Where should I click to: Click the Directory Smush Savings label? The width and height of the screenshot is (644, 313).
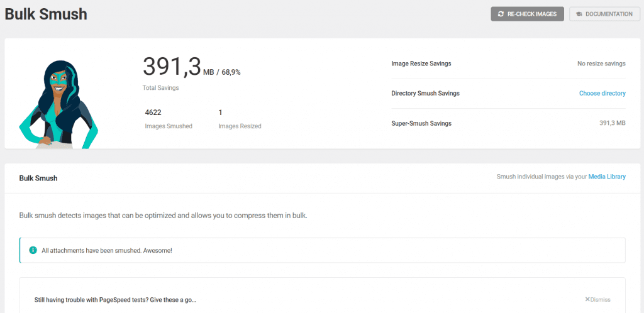(x=426, y=93)
